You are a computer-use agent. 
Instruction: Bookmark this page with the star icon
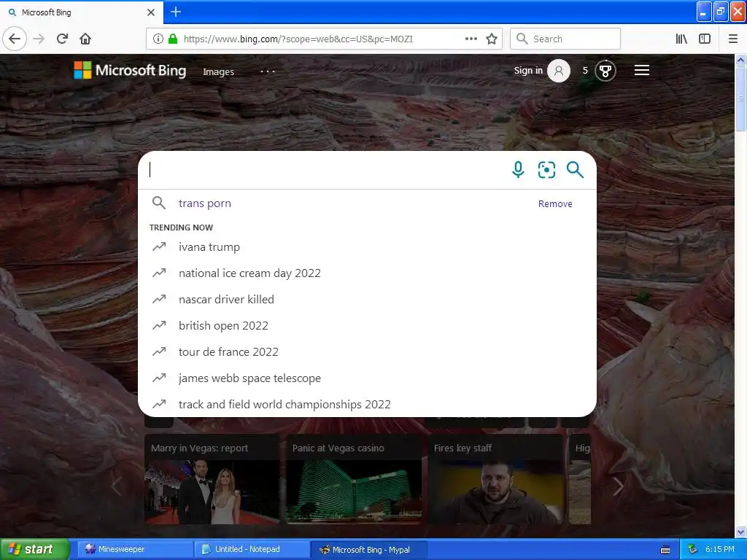coord(492,39)
